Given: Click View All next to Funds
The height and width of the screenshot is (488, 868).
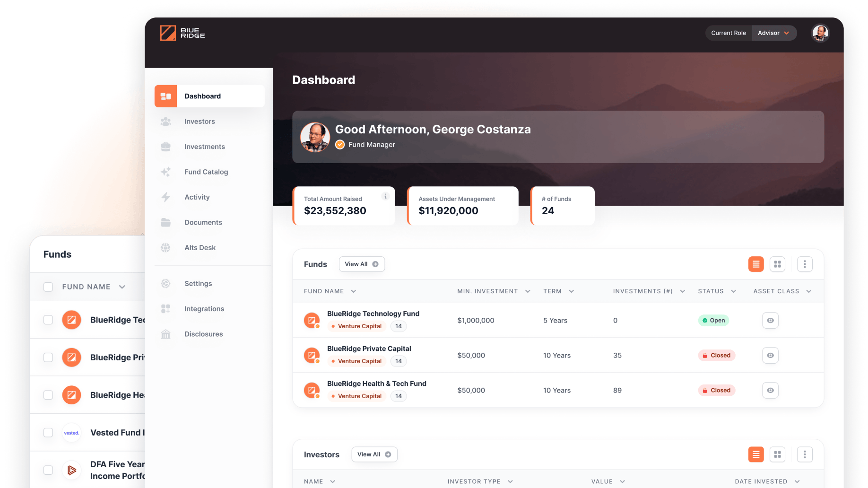Looking at the screenshot, I should pos(362,264).
